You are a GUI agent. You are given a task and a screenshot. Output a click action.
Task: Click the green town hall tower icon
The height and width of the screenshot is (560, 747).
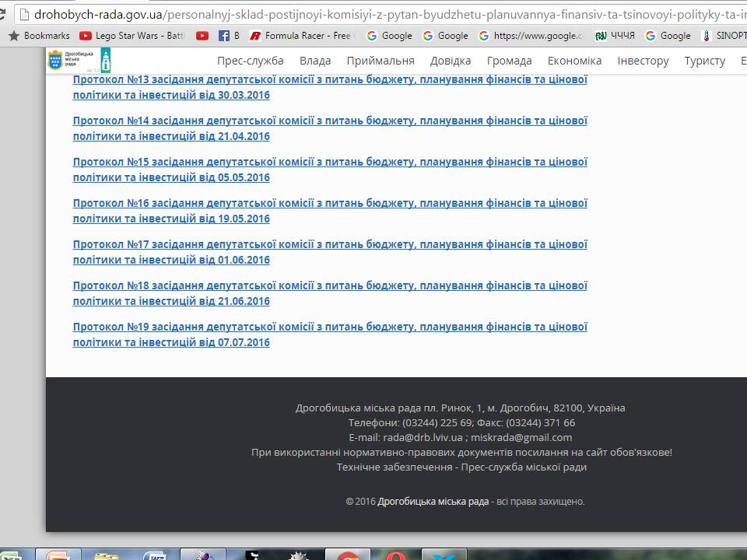pos(106,61)
